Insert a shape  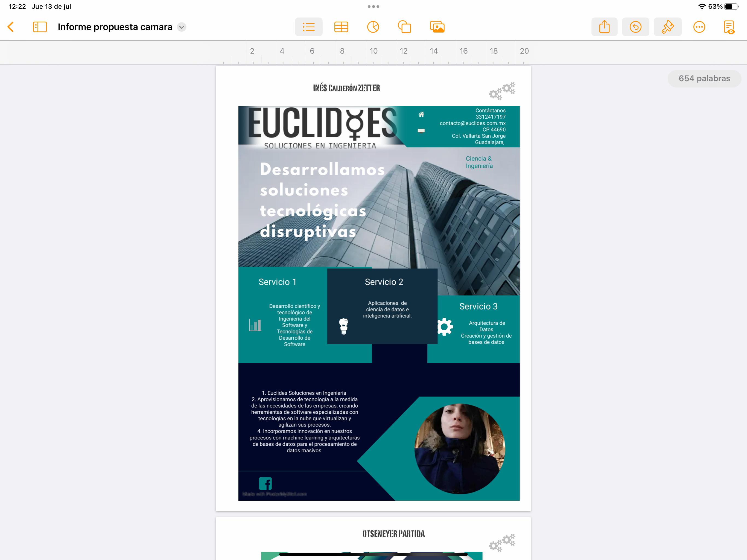[404, 27]
